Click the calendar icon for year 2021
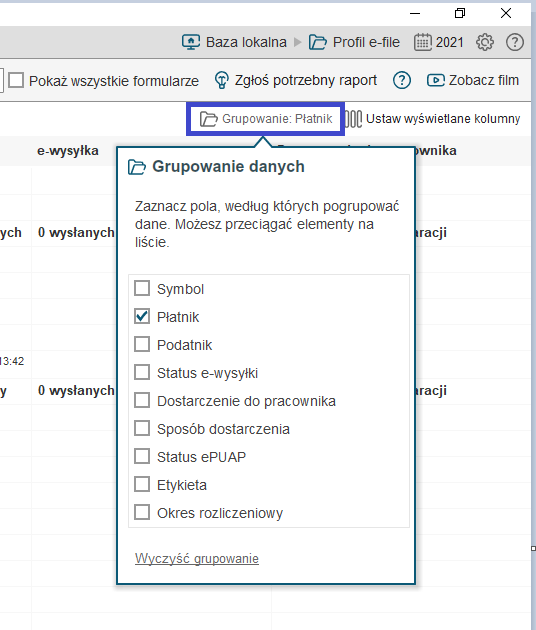 (423, 42)
